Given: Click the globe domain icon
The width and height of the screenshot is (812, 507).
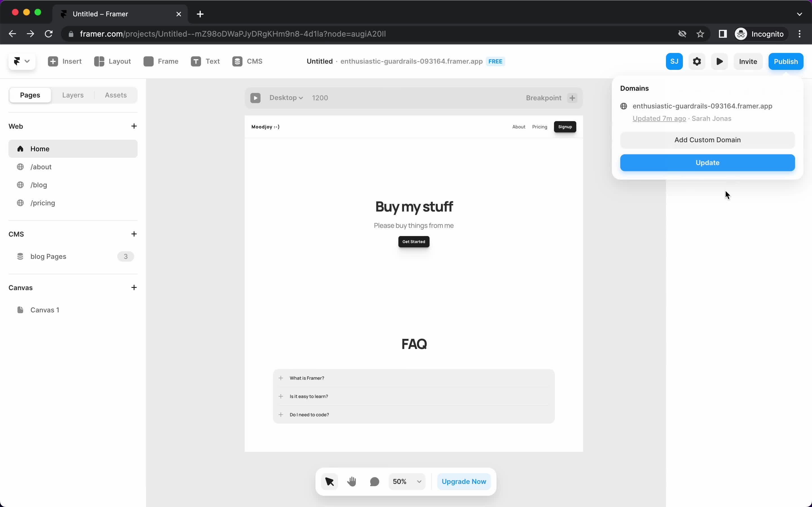Looking at the screenshot, I should [x=624, y=106].
